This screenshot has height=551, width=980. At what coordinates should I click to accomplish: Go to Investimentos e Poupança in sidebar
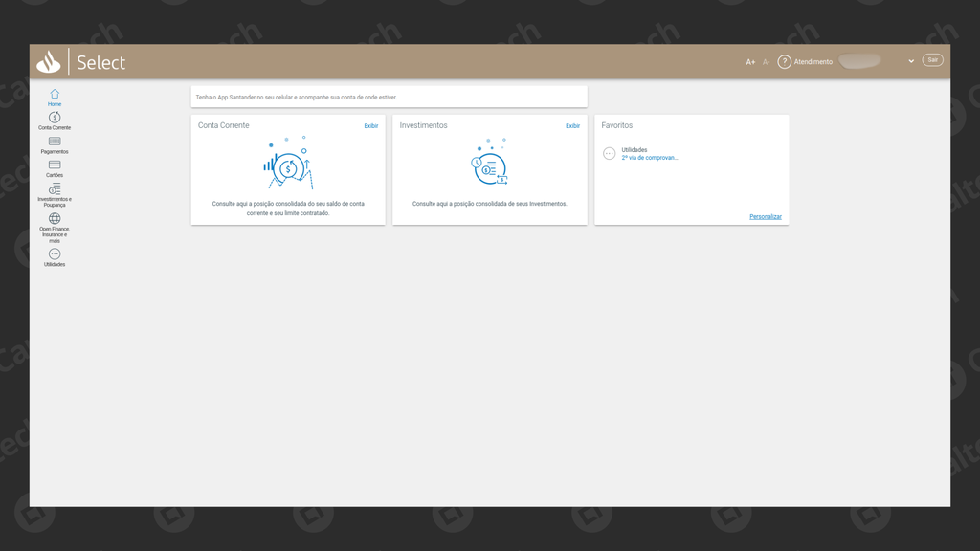coord(55,189)
